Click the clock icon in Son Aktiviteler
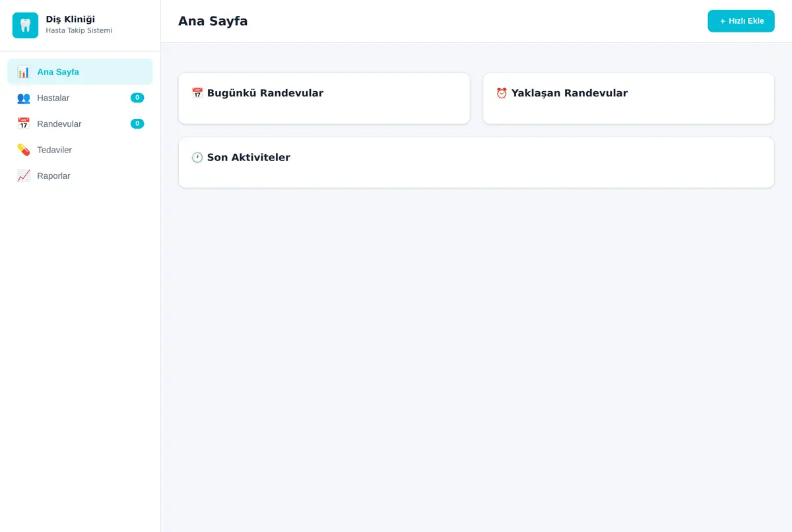 [197, 158]
